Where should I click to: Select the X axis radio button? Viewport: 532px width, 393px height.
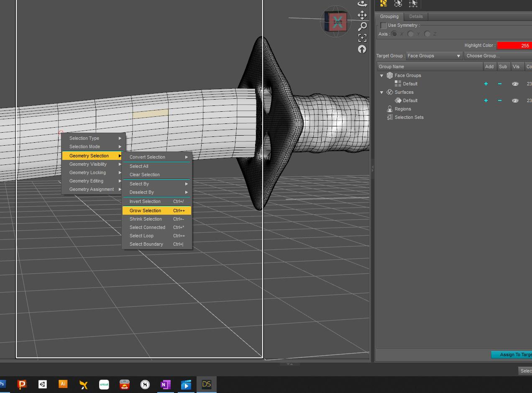394,34
